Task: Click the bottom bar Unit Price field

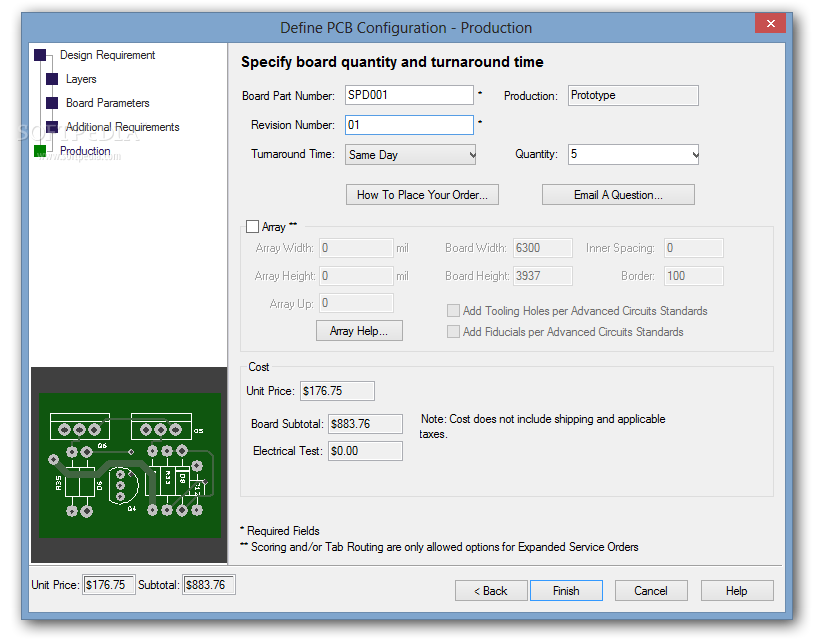Action: [109, 585]
